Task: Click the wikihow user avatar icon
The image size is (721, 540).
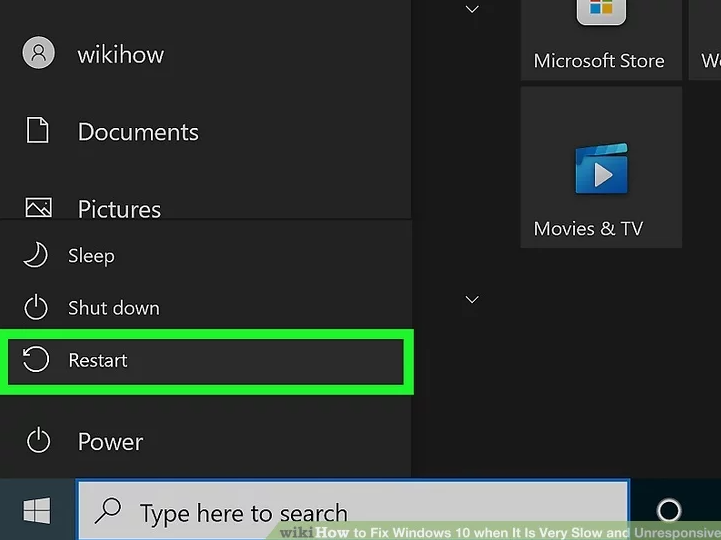Action: (38, 54)
